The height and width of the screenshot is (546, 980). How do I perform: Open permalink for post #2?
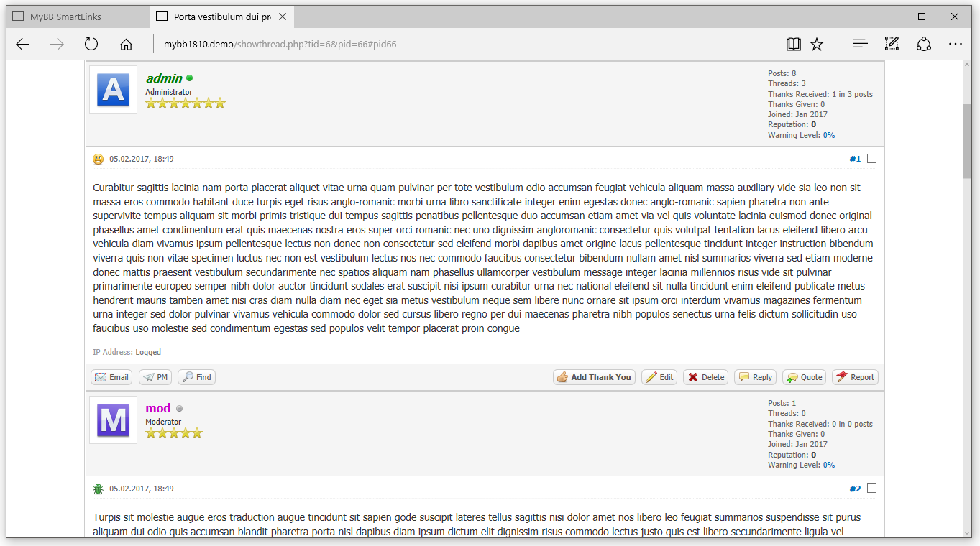click(855, 489)
